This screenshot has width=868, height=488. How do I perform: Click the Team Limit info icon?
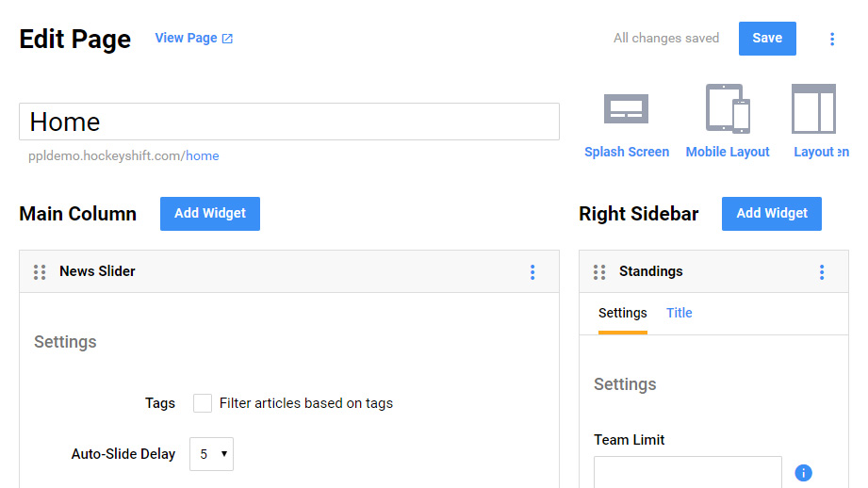[x=803, y=473]
